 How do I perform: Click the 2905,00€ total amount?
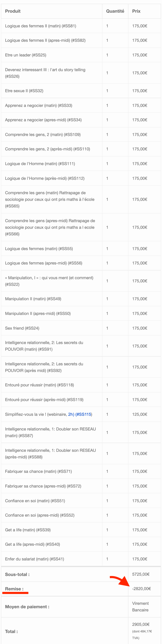click(141, 624)
